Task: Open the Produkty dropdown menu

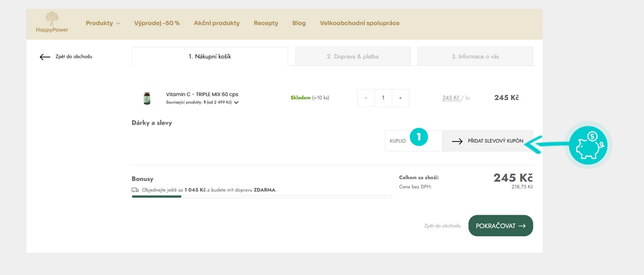Action: coord(102,23)
